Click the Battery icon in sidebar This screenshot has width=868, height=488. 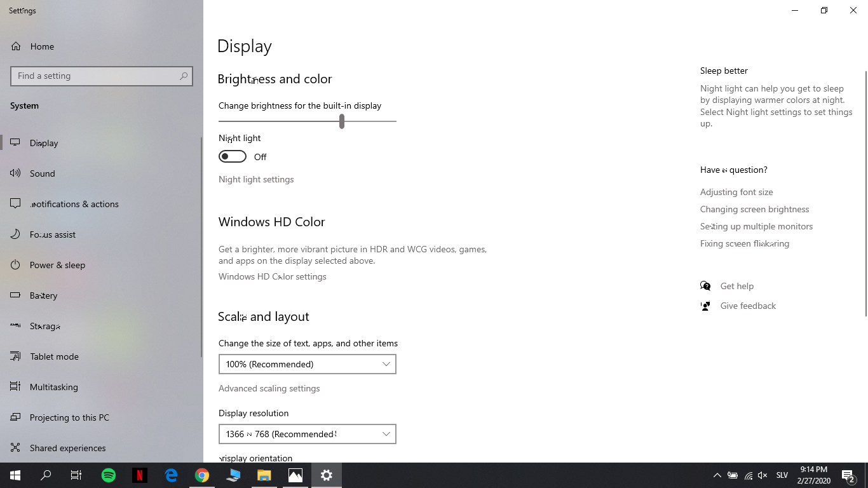pyautogui.click(x=15, y=295)
